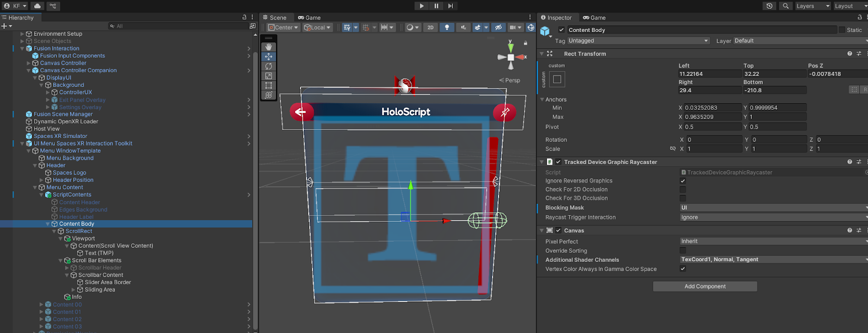
Task: Click the Add Component button
Action: click(x=705, y=286)
